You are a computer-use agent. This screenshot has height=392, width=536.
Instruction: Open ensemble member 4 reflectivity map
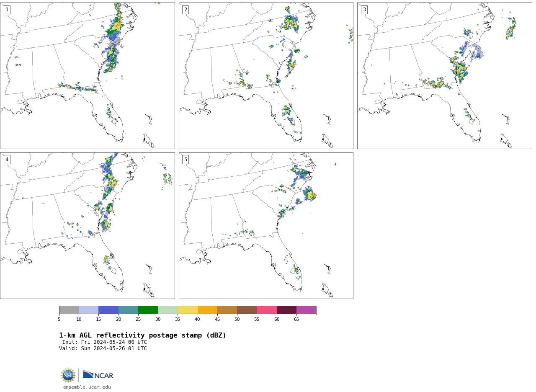tap(87, 226)
